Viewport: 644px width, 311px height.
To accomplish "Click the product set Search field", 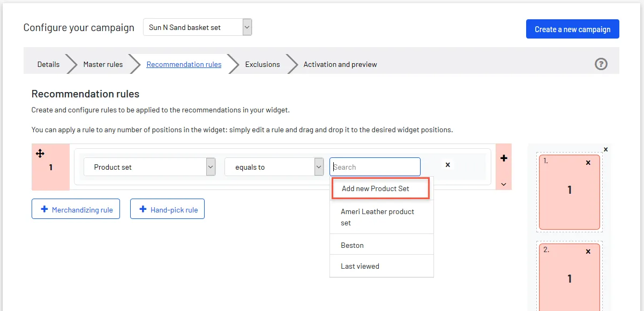I will [375, 167].
